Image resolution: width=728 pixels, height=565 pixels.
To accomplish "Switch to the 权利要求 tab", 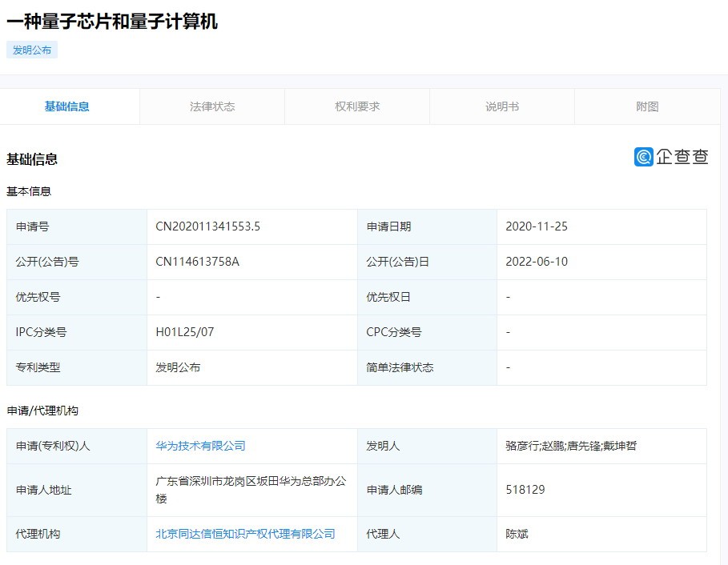I will 356,106.
